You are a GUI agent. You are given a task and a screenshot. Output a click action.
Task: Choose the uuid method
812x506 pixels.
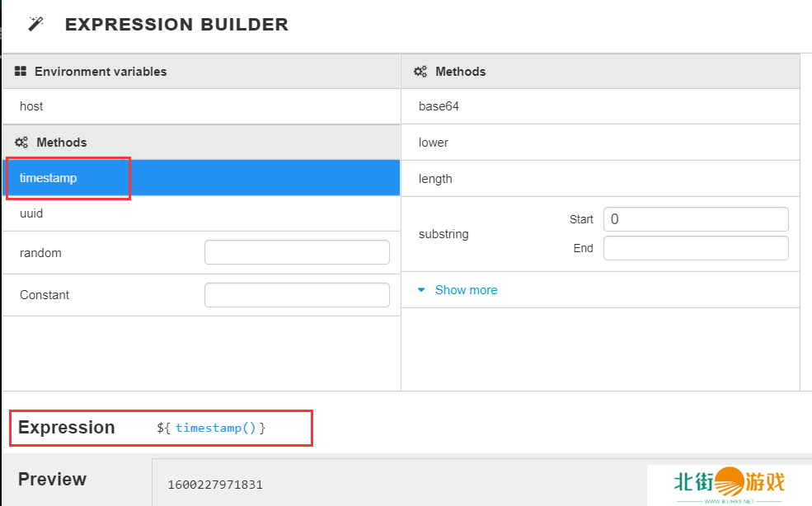click(x=31, y=213)
